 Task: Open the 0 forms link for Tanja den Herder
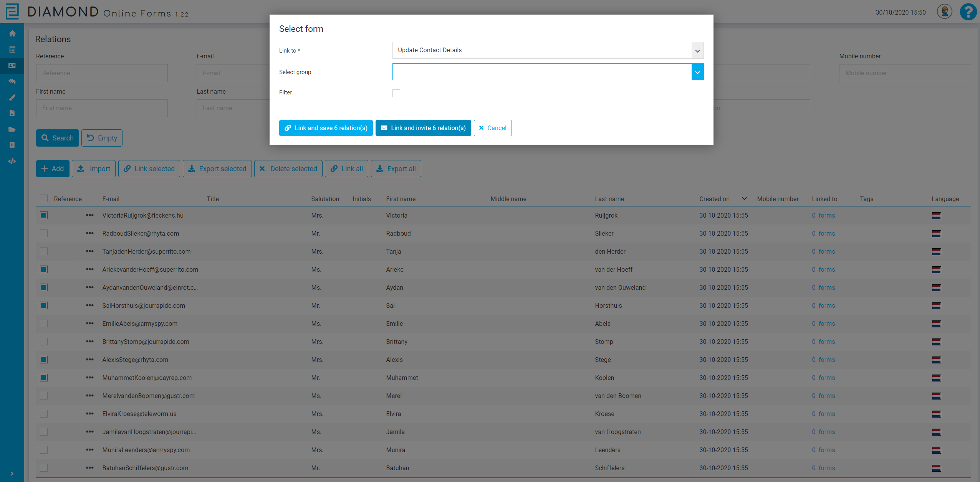point(823,251)
